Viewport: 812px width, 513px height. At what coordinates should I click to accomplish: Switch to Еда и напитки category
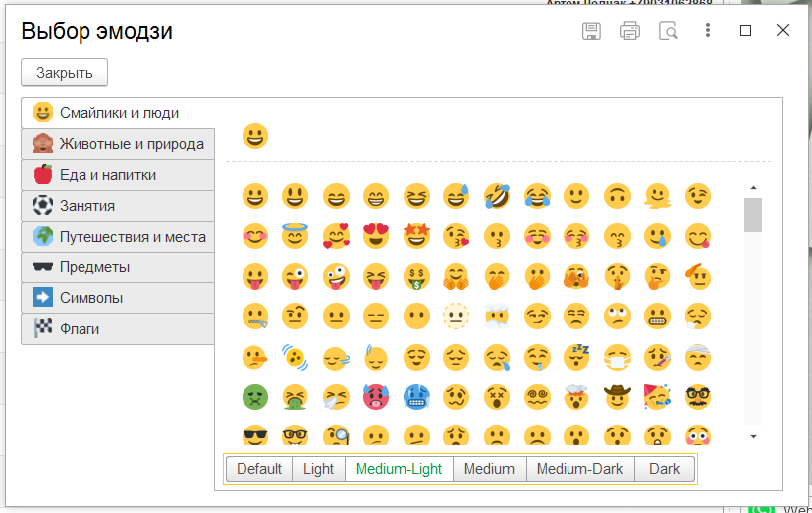point(117,175)
